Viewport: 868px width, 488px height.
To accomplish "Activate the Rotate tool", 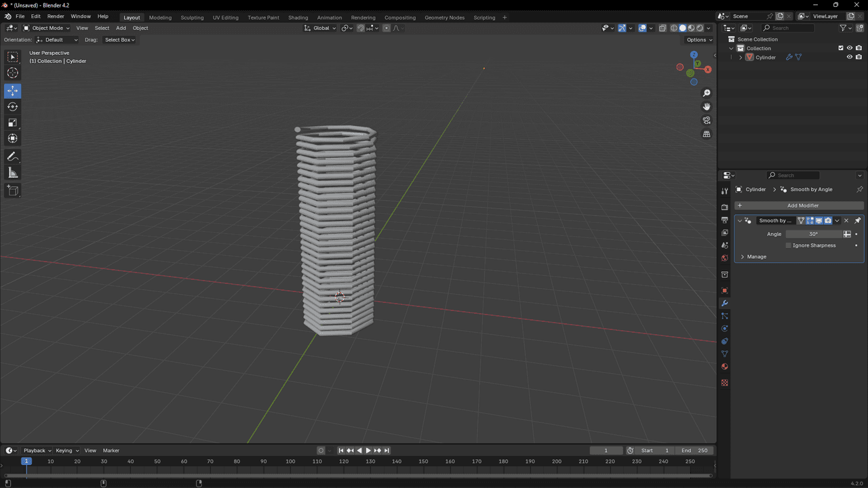I will [x=12, y=106].
